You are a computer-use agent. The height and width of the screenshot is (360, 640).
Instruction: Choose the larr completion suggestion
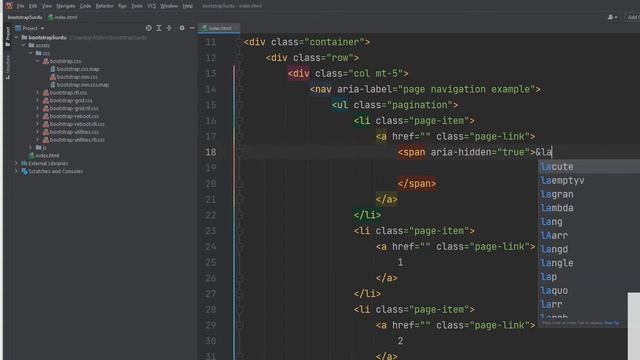(x=583, y=304)
